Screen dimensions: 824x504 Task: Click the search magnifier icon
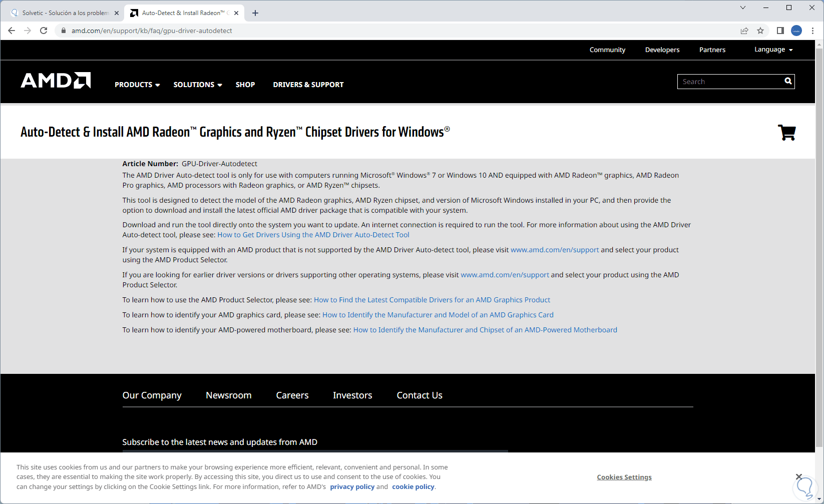[788, 81]
